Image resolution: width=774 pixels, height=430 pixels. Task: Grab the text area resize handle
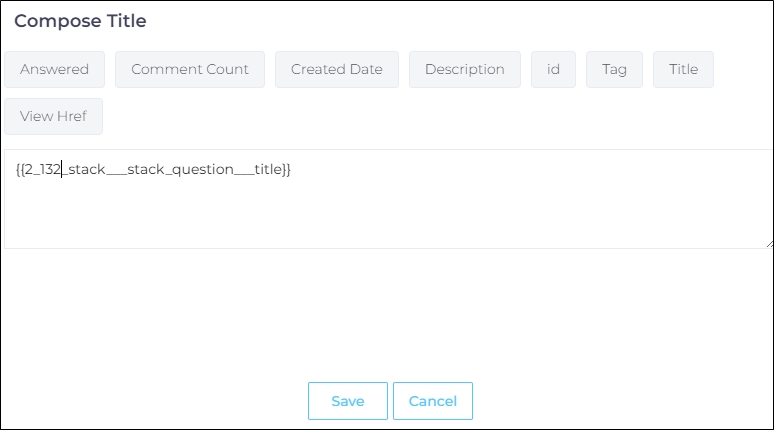768,243
